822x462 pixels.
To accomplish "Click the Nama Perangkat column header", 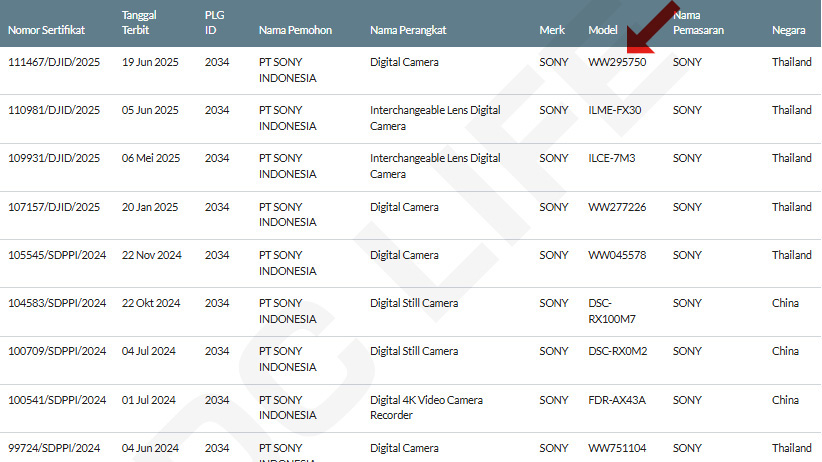I will (408, 30).
